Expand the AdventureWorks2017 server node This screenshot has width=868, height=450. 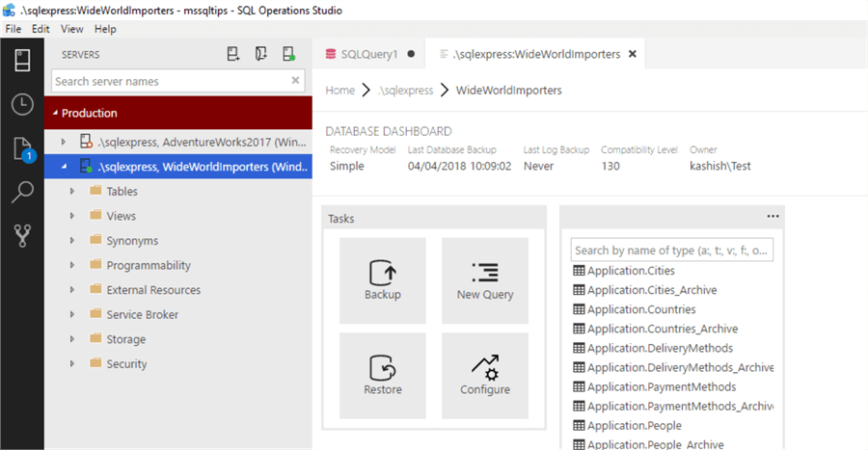pyautogui.click(x=64, y=143)
